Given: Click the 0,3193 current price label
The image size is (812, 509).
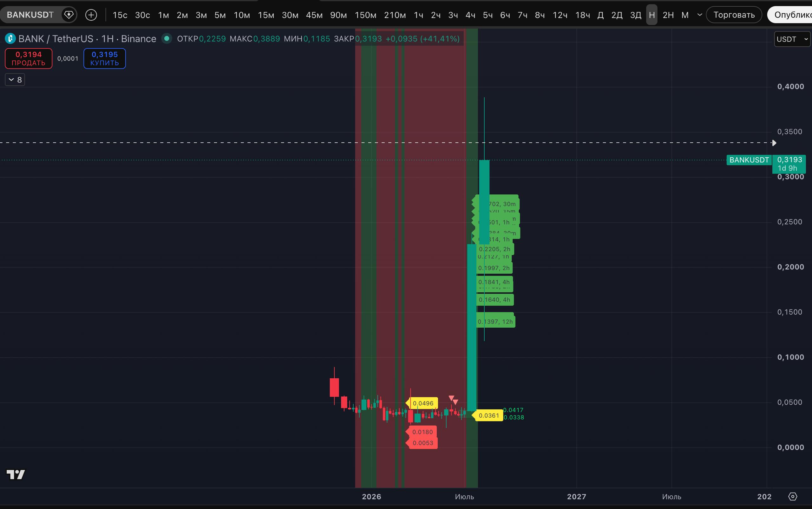Looking at the screenshot, I should (x=789, y=164).
